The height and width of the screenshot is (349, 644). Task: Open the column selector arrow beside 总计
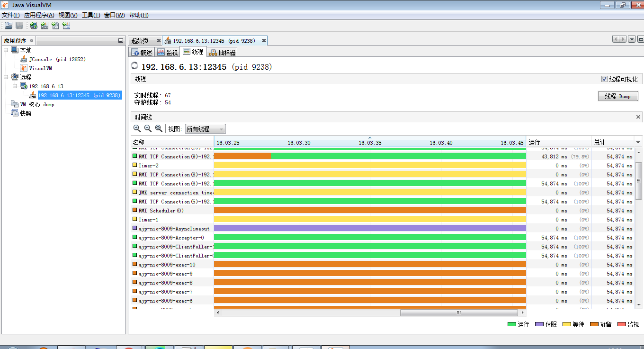tap(637, 142)
